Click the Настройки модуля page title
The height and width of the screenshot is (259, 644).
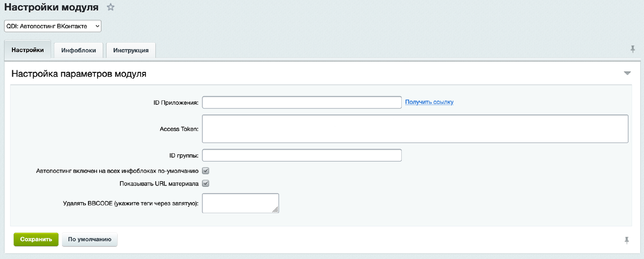51,8
